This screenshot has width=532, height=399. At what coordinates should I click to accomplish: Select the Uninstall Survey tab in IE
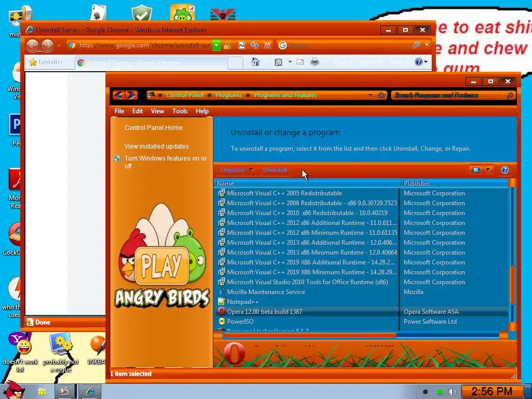click(151, 63)
